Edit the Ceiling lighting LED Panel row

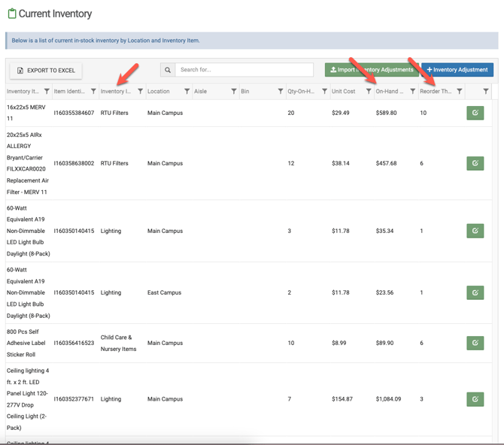[475, 399]
